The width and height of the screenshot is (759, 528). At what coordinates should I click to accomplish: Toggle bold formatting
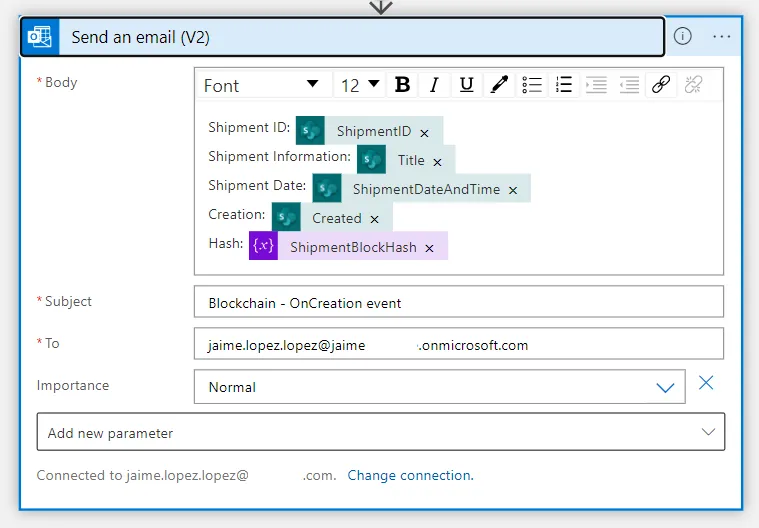402,85
